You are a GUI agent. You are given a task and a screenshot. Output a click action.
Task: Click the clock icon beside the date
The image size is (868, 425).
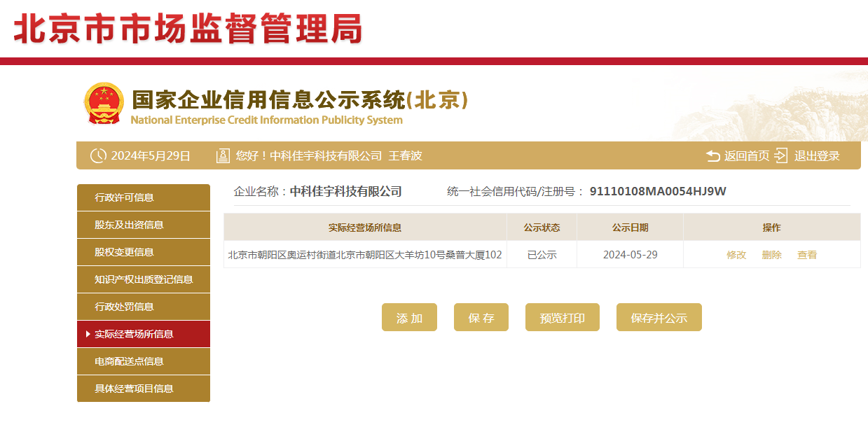[99, 155]
